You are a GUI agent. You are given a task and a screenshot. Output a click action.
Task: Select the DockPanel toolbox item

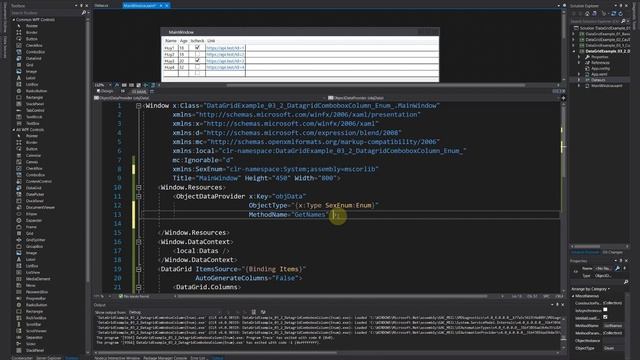[x=35, y=201]
